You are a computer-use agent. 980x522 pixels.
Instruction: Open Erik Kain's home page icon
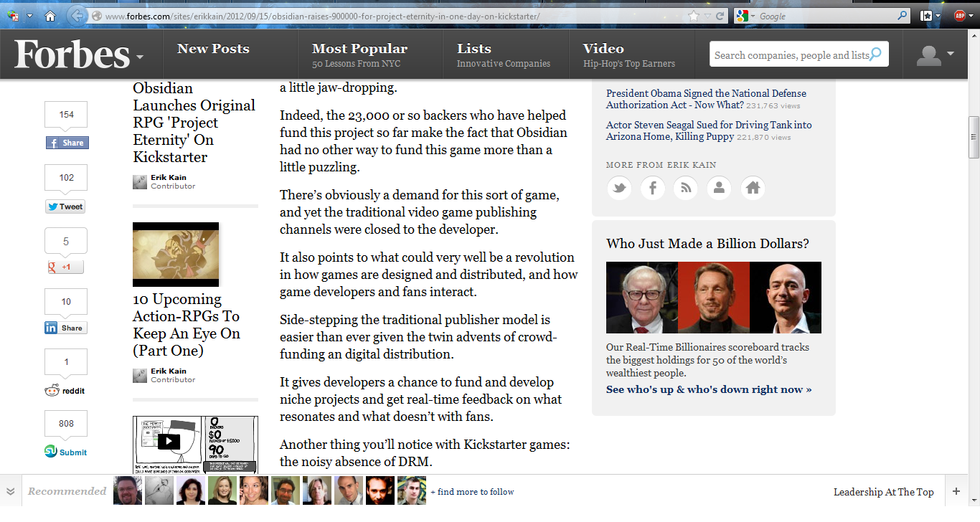(753, 188)
